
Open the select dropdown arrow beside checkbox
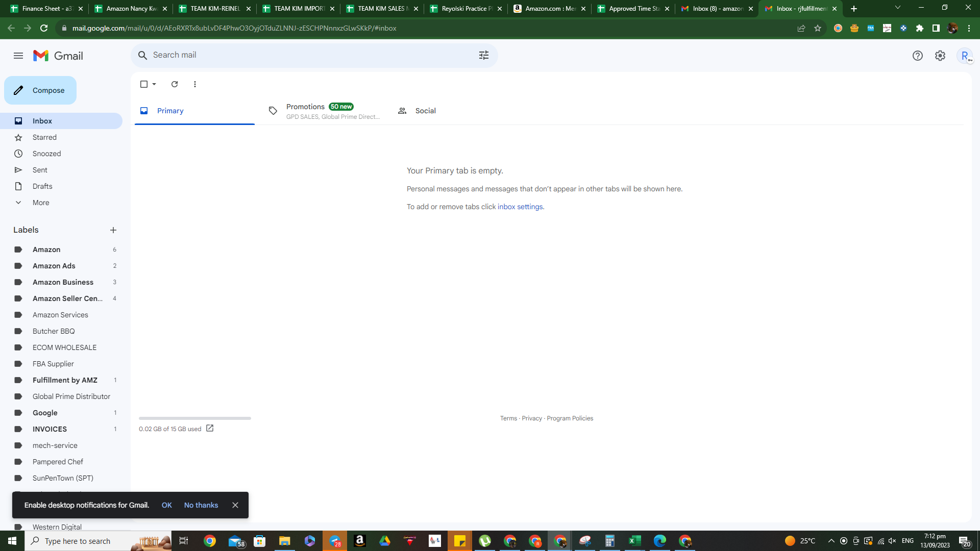pyautogui.click(x=154, y=84)
